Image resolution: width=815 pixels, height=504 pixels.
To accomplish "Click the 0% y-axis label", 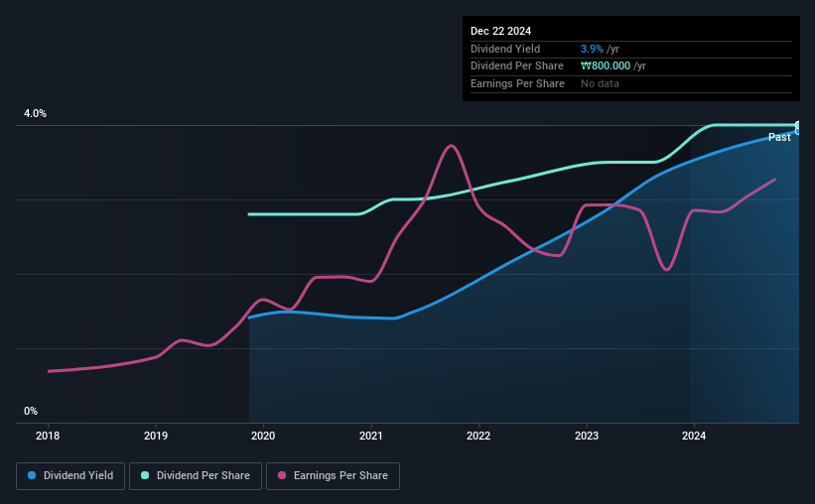I will (x=31, y=411).
